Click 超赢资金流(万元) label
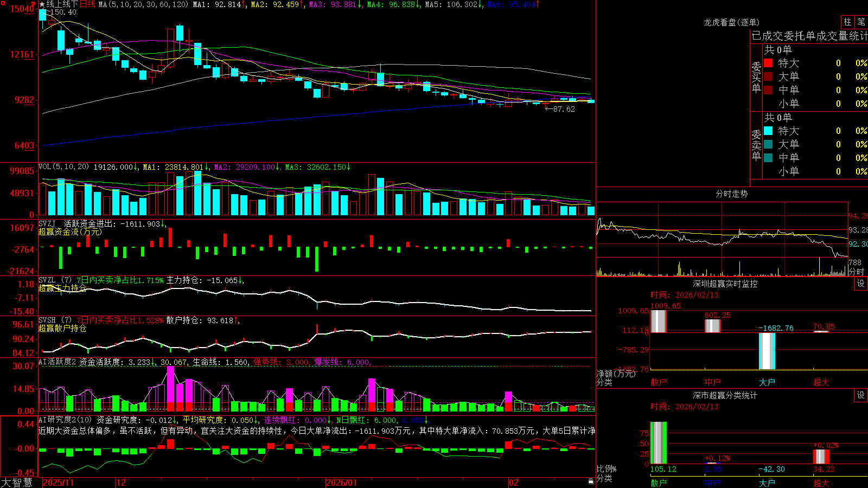The image size is (868, 488). [x=70, y=232]
